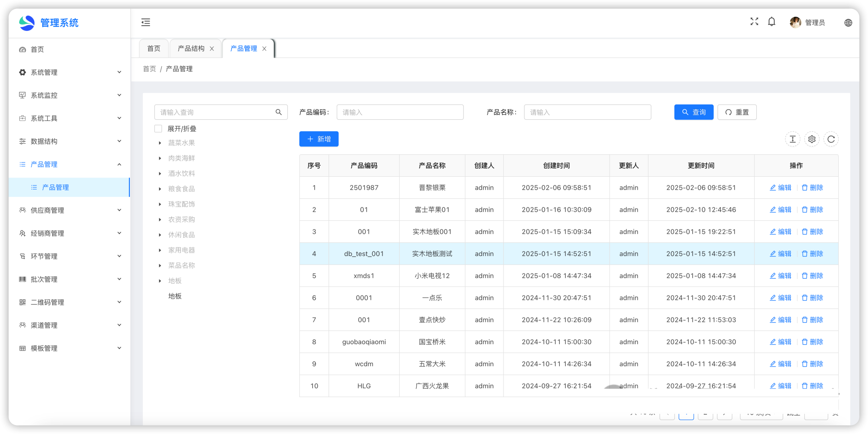This screenshot has height=434, width=868.
Task: Enter fullscreen mode via header icon
Action: 754,22
